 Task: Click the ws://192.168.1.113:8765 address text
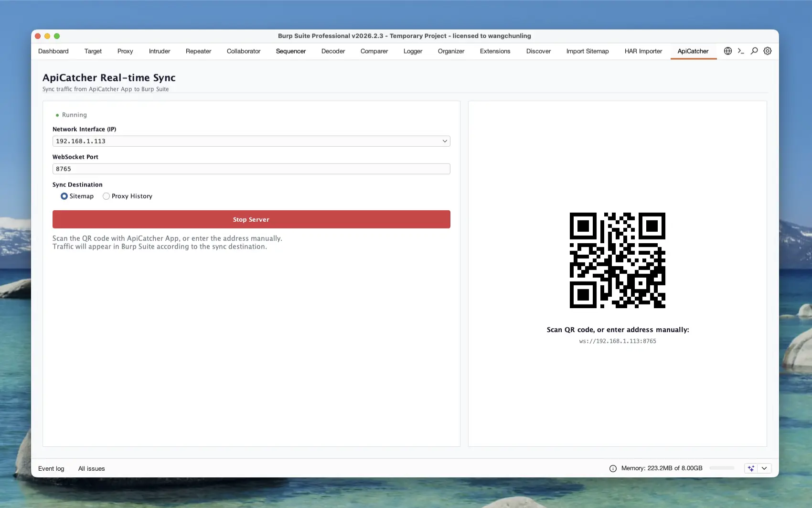[x=618, y=341]
